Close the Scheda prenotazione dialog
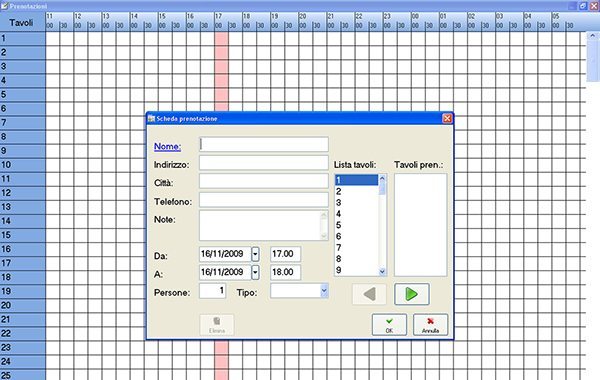 pyautogui.click(x=447, y=119)
